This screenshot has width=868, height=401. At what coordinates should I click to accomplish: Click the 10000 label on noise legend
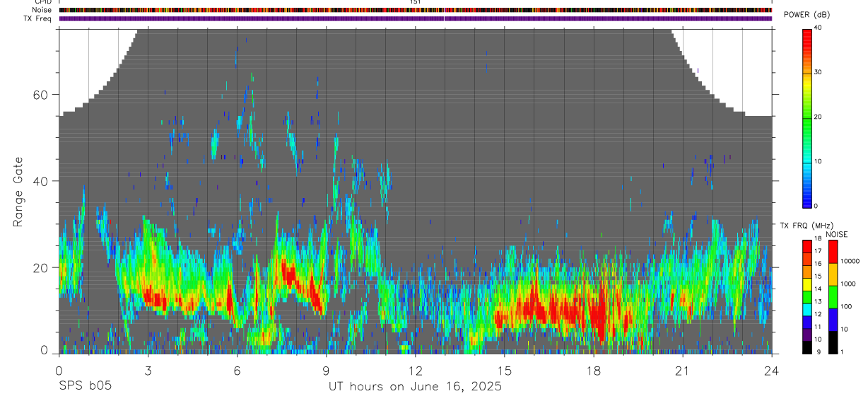(x=850, y=261)
